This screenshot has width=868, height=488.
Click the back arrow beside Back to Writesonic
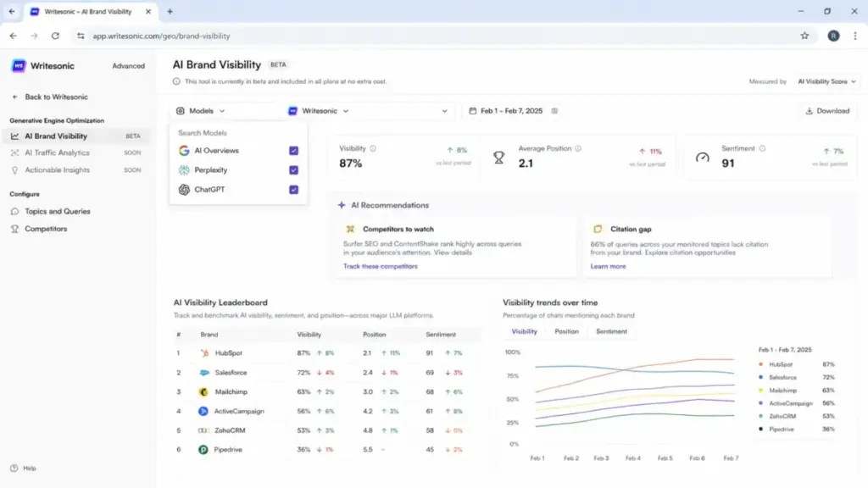pos(15,97)
